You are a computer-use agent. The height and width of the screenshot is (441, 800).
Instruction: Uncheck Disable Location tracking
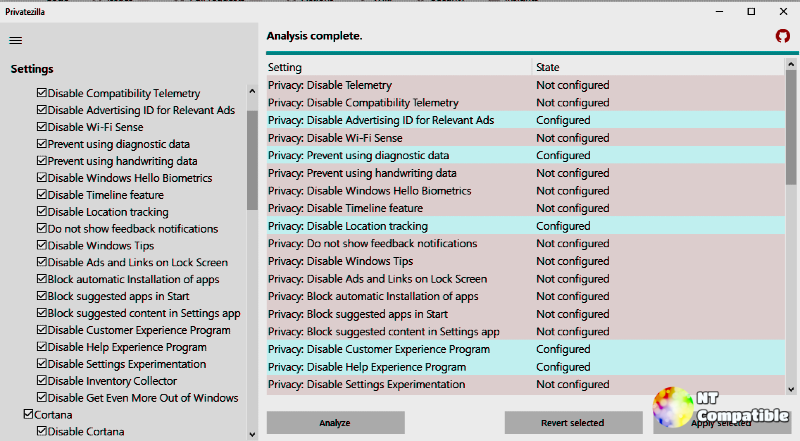tap(42, 212)
